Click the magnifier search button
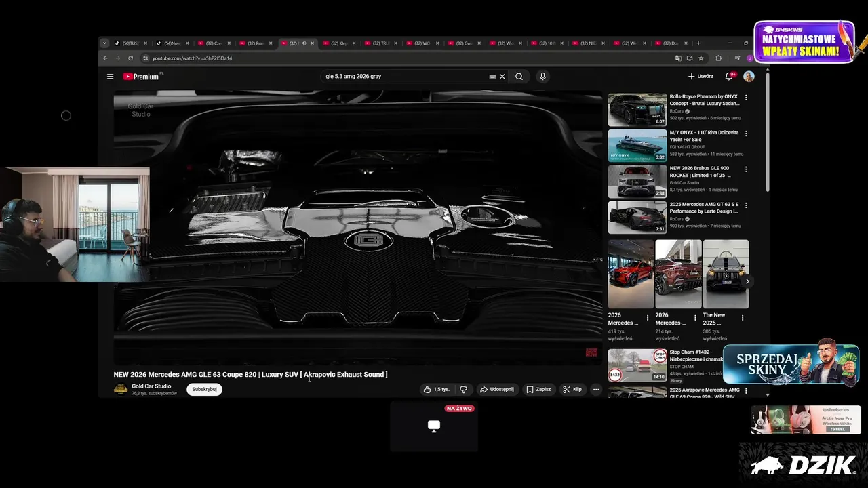868x488 pixels. (519, 77)
